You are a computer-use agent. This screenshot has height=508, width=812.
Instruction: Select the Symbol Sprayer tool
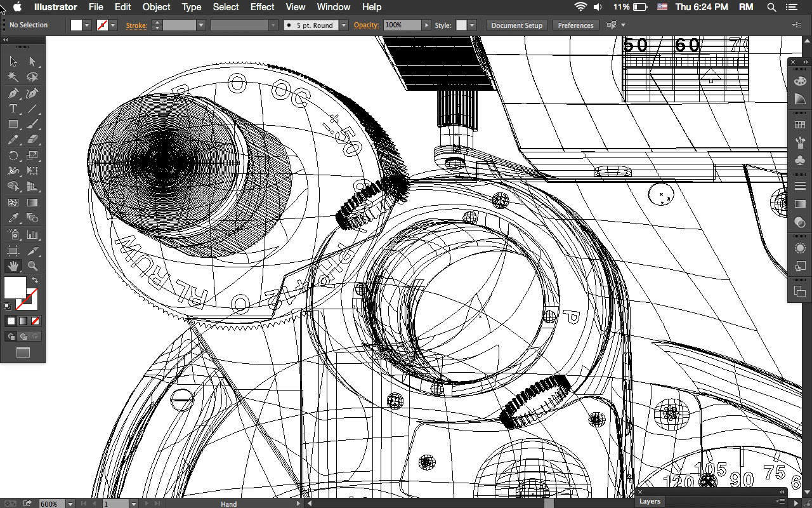(13, 235)
